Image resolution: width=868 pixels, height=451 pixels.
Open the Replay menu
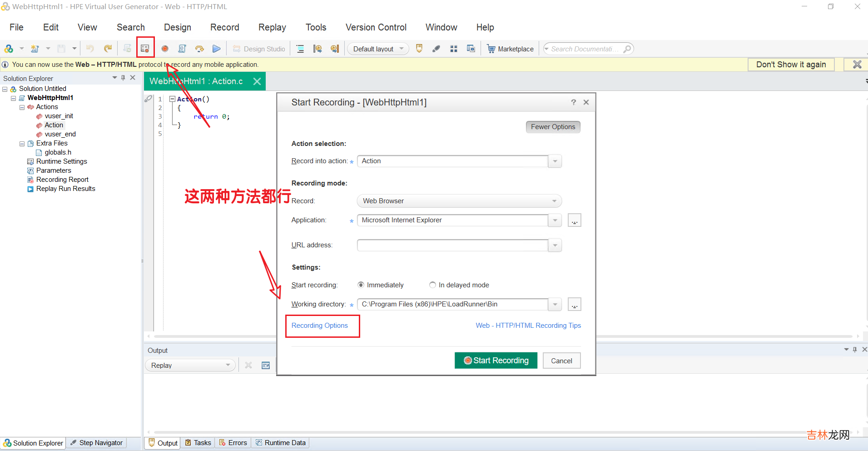(272, 27)
